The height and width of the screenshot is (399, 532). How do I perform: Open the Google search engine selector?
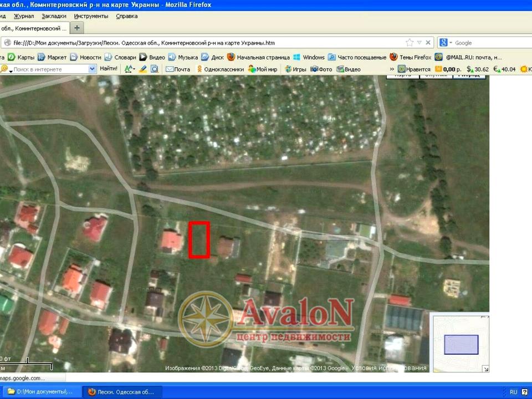(x=447, y=43)
